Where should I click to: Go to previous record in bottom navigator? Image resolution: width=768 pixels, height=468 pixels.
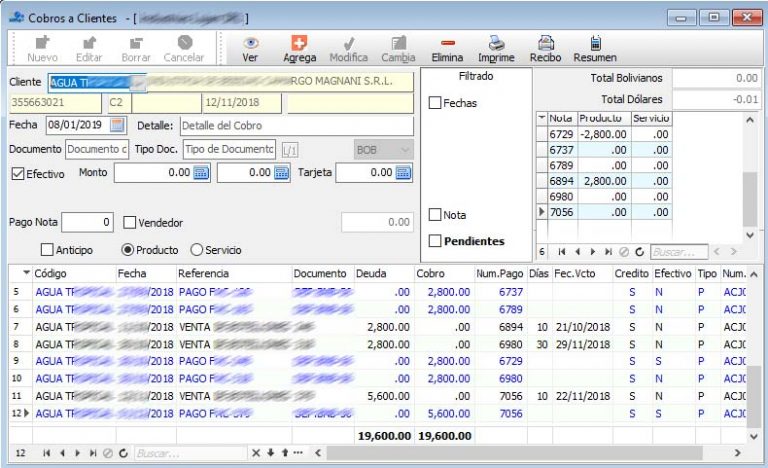[62, 453]
